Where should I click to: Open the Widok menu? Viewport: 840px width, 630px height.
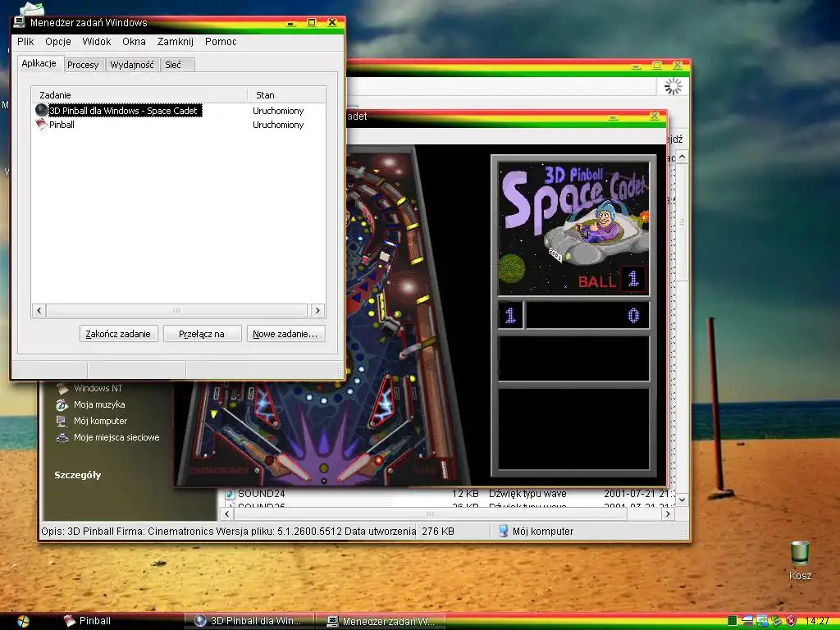(97, 42)
